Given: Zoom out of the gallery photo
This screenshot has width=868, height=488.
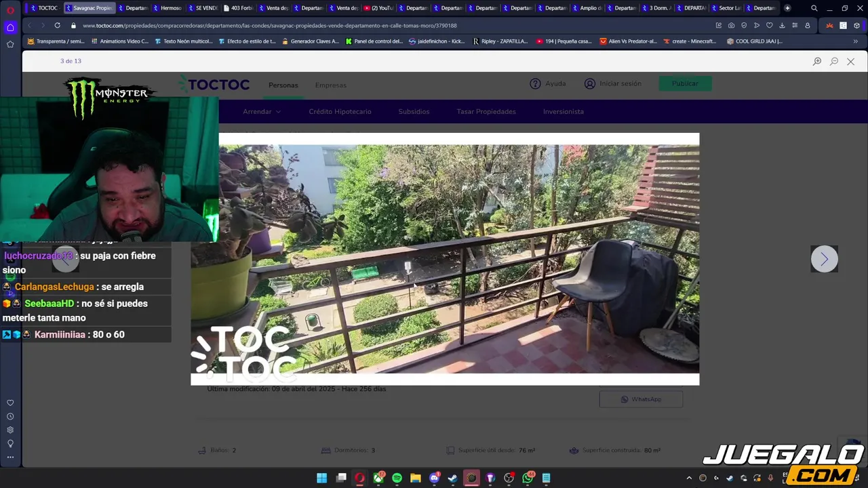Looking at the screenshot, I should click(834, 61).
